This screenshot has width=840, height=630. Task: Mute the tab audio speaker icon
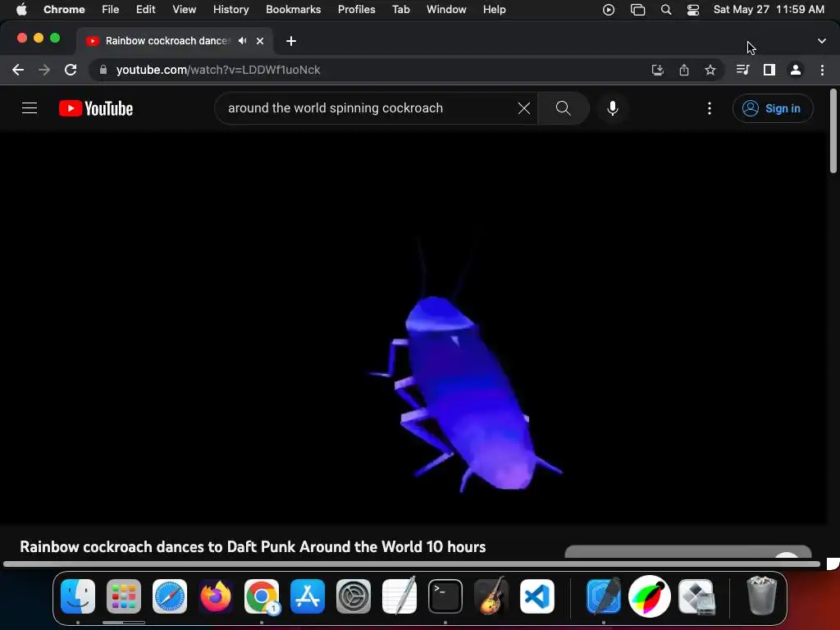coord(243,41)
